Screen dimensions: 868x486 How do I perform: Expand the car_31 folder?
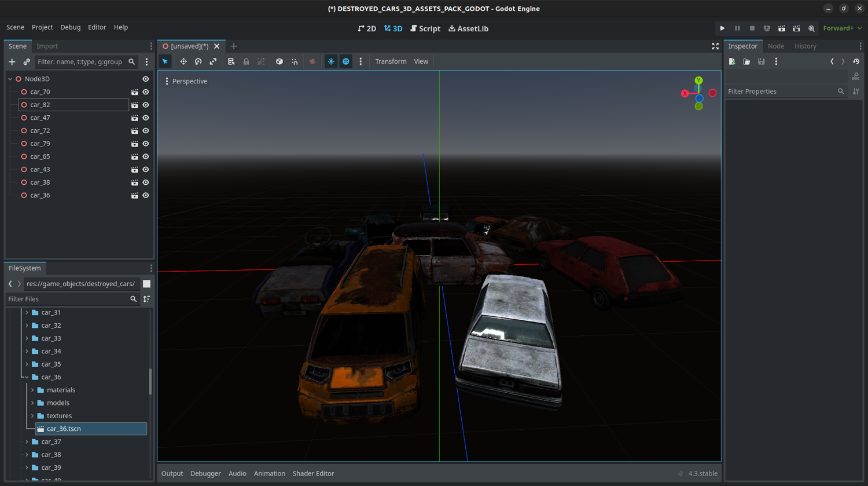tap(27, 313)
